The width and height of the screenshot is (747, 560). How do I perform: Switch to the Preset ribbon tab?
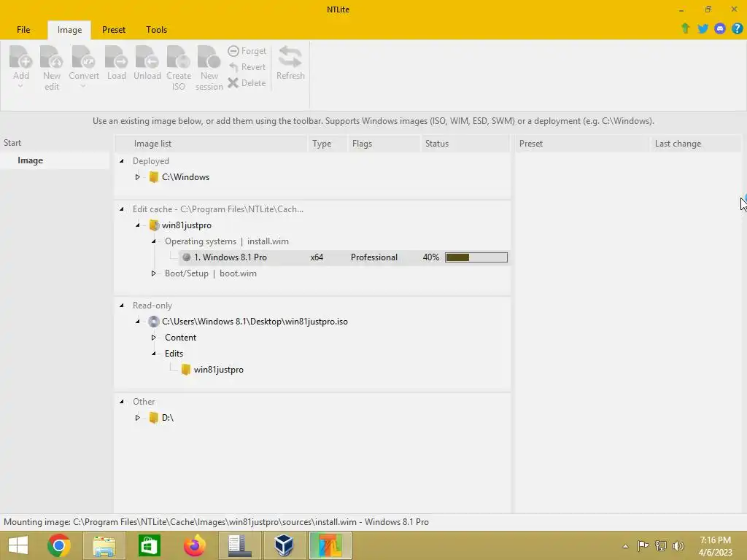pos(114,29)
